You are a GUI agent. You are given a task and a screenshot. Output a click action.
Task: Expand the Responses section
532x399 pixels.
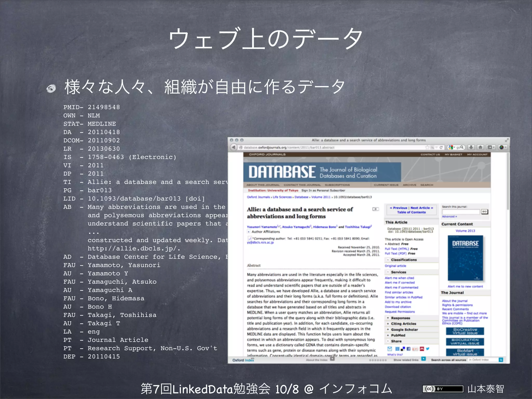pyautogui.click(x=388, y=318)
